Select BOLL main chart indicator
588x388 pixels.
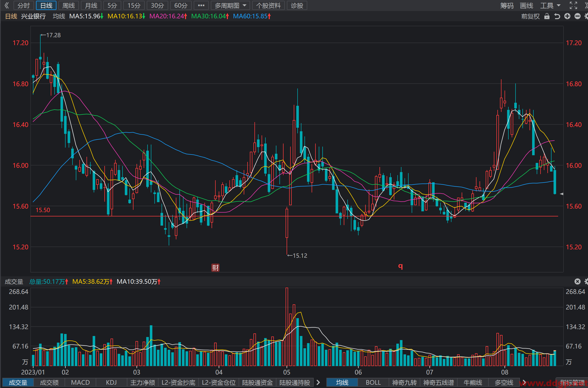tap(373, 382)
